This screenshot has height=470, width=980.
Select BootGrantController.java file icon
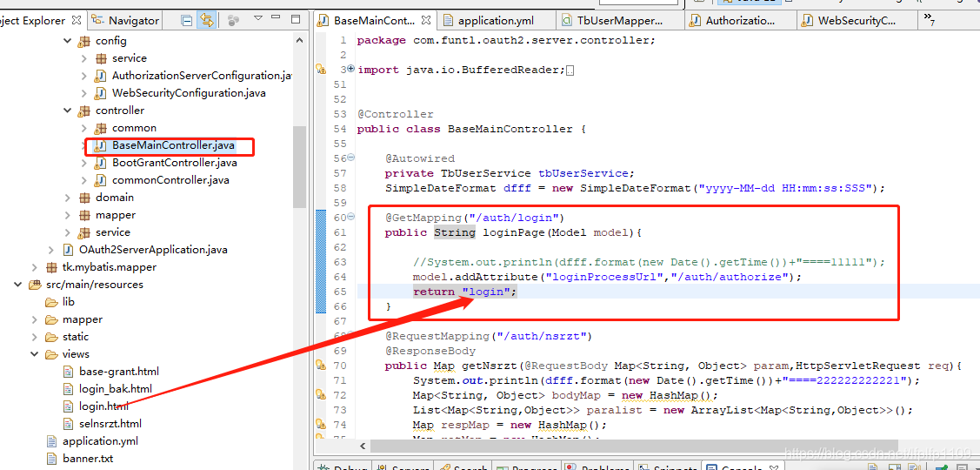pyautogui.click(x=100, y=163)
